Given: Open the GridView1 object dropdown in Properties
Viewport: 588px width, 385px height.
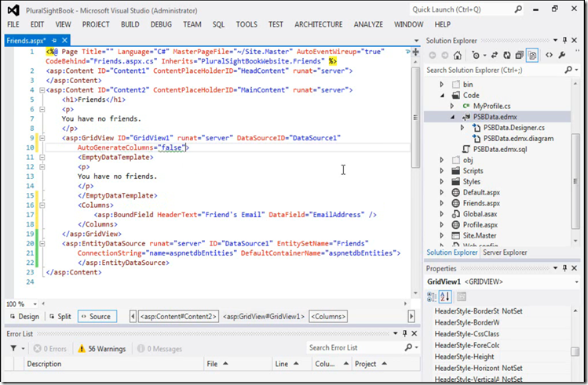Looking at the screenshot, I should point(576,281).
